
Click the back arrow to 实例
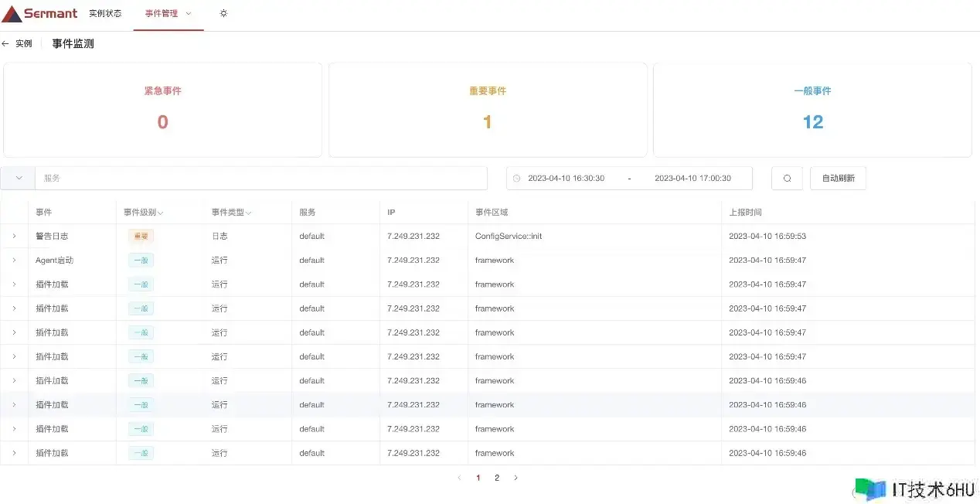pos(6,44)
